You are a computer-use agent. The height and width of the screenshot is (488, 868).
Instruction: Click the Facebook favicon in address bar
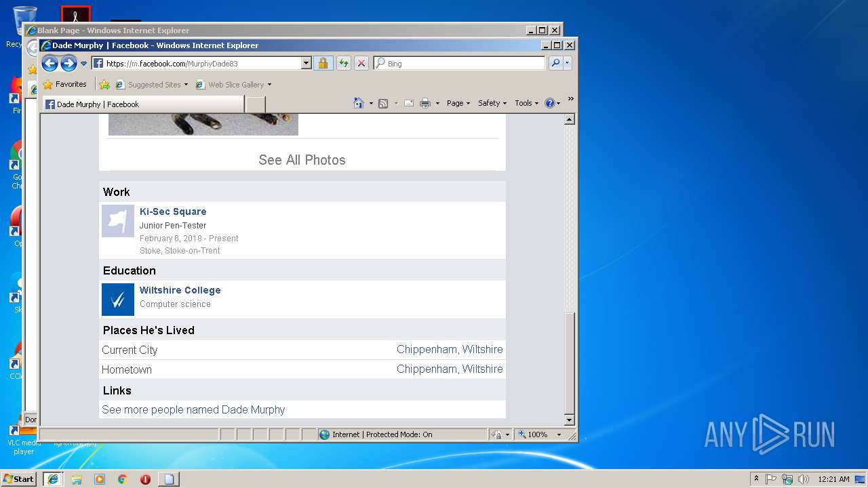click(x=98, y=63)
